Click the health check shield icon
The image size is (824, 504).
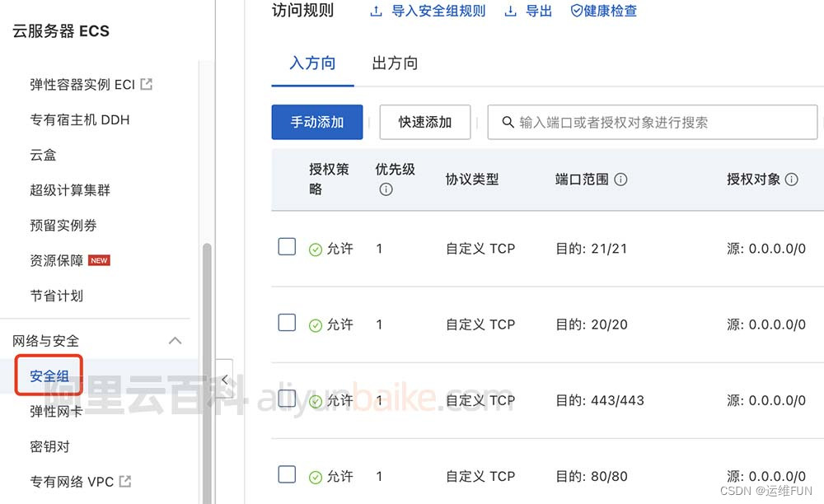tap(577, 12)
